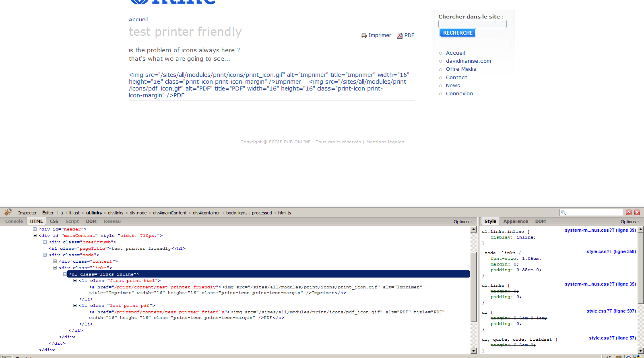
Task: Click breadcrumb item div.links
Action: click(x=116, y=213)
